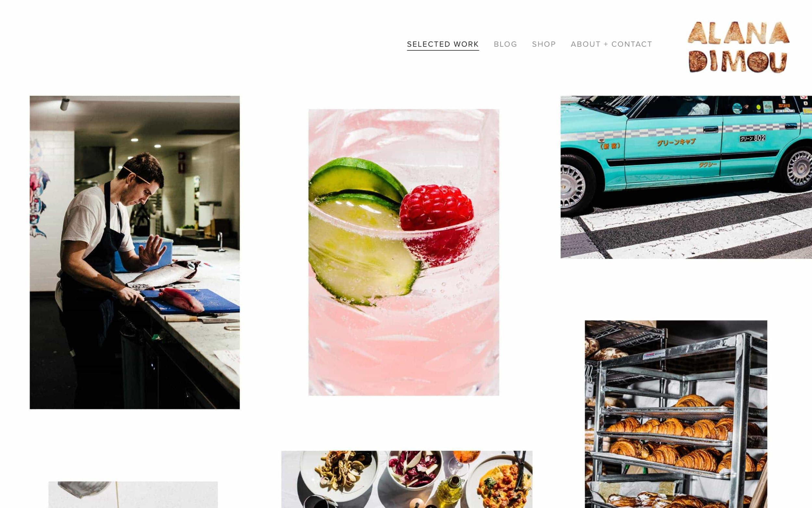Click the orange pasta plate in food photo
The height and width of the screenshot is (508, 812).
pyautogui.click(x=500, y=482)
